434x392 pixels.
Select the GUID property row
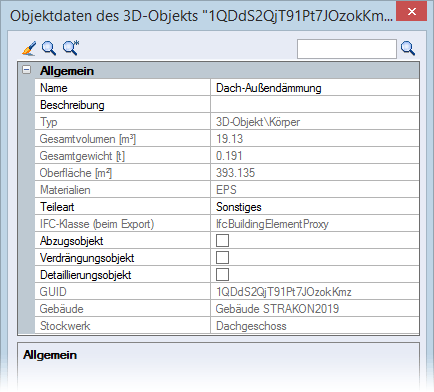pos(227,292)
